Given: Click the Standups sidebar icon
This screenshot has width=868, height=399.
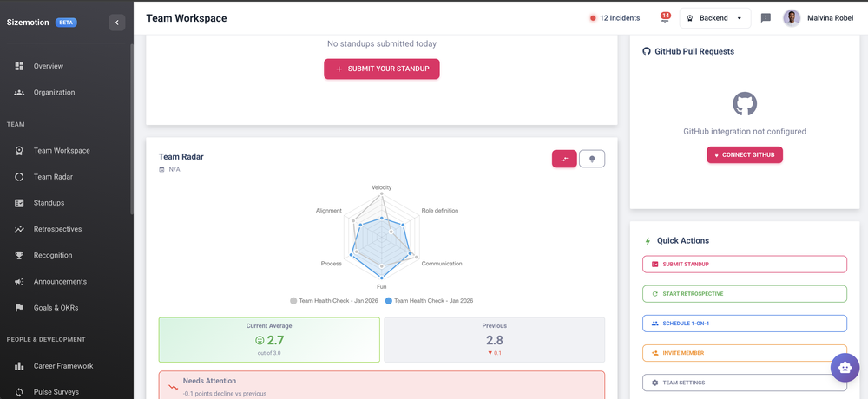Looking at the screenshot, I should [x=19, y=203].
